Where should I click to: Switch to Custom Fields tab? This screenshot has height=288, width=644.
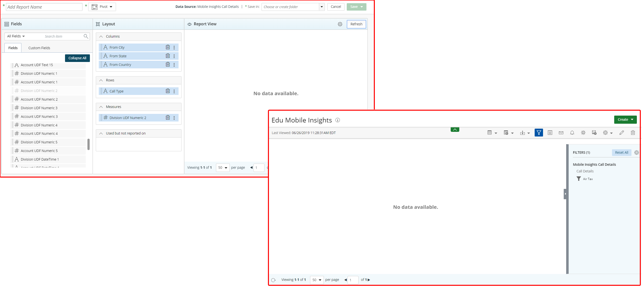pyautogui.click(x=39, y=48)
